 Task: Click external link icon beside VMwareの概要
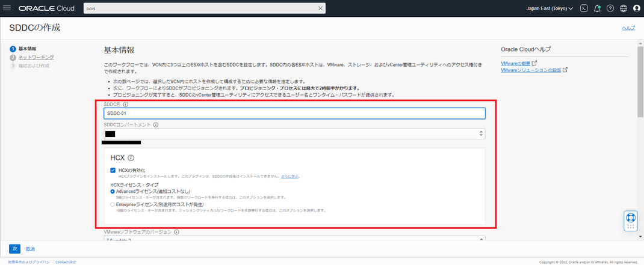[534, 63]
